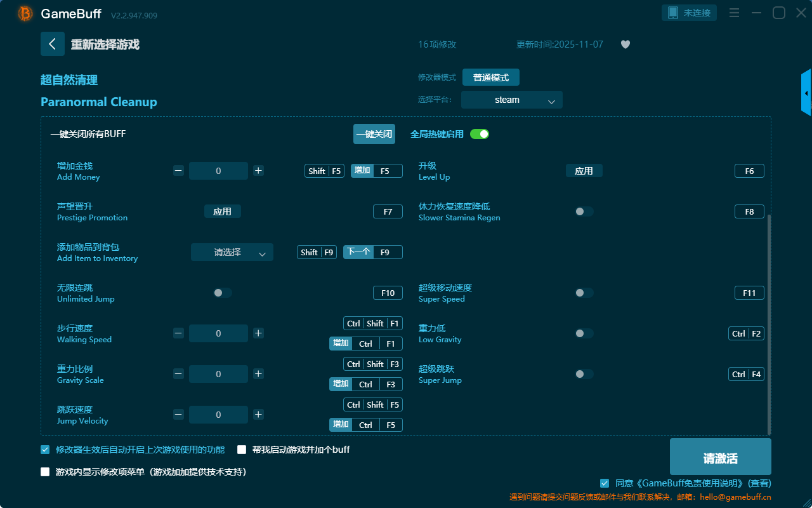Click the Gravity Scale value field
The image size is (812, 508).
pyautogui.click(x=218, y=374)
